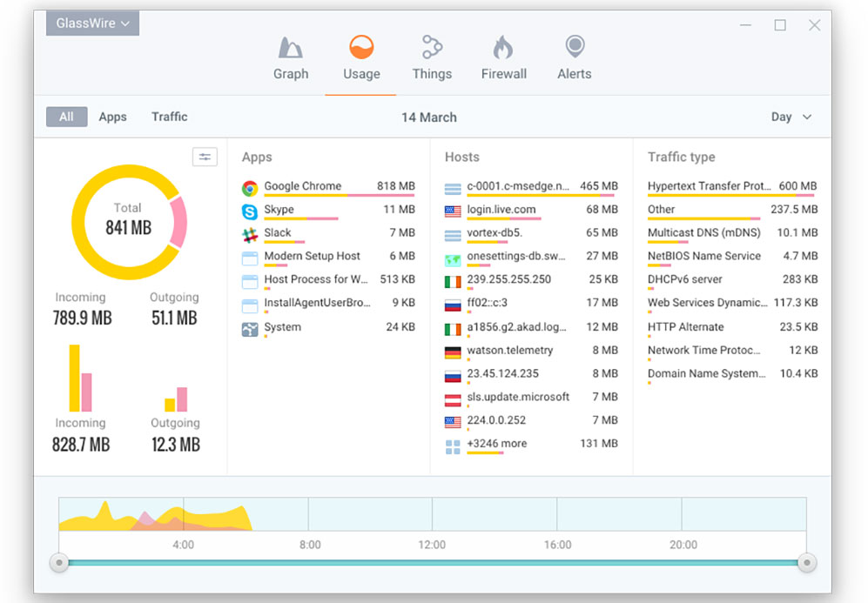Viewport: 868px width, 603px height.
Task: Click the c-0001.c-msedge host icon
Action: pyautogui.click(x=453, y=189)
